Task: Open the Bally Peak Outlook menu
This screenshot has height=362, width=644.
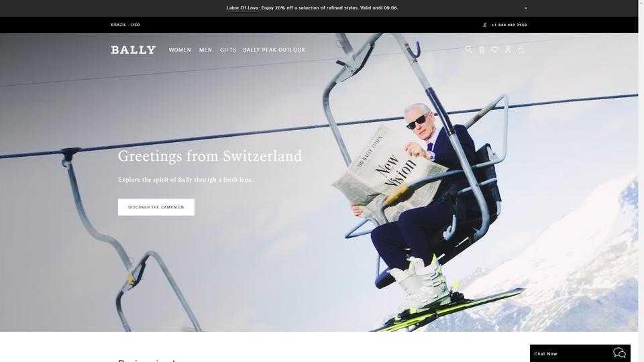Action: (x=274, y=50)
